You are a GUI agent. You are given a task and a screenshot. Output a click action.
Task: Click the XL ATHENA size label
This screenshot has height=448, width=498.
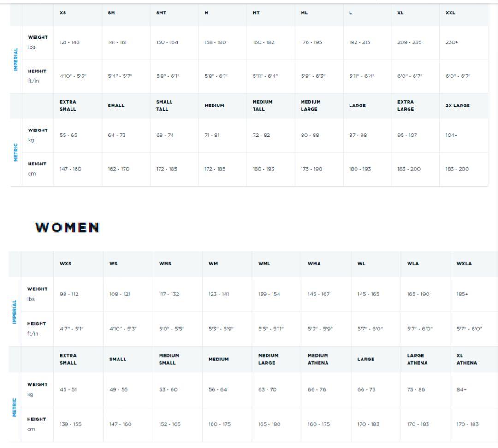[467, 359]
